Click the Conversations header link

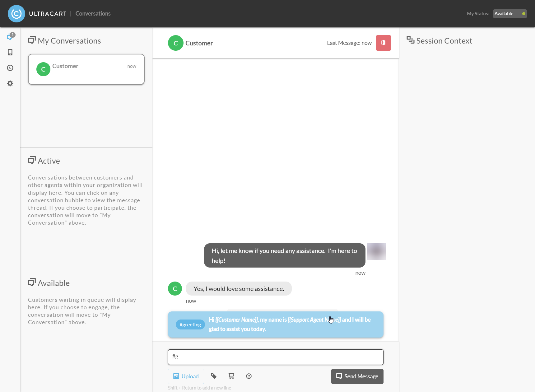[x=93, y=14]
